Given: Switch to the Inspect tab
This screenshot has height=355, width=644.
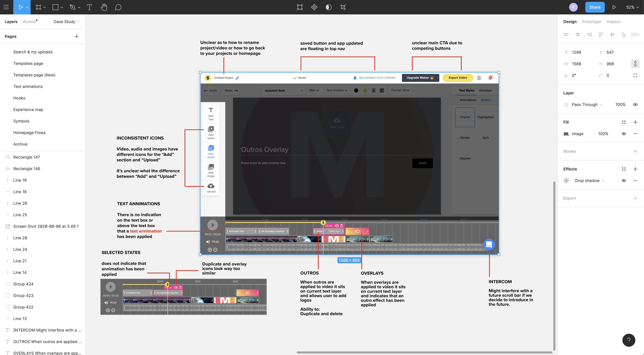Looking at the screenshot, I should click(613, 21).
